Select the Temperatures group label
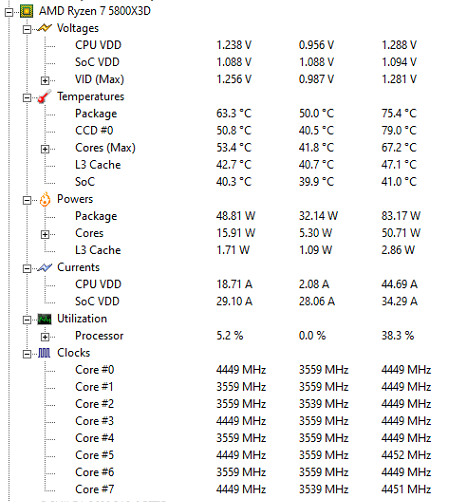Image resolution: width=467 pixels, height=502 pixels. [91, 96]
